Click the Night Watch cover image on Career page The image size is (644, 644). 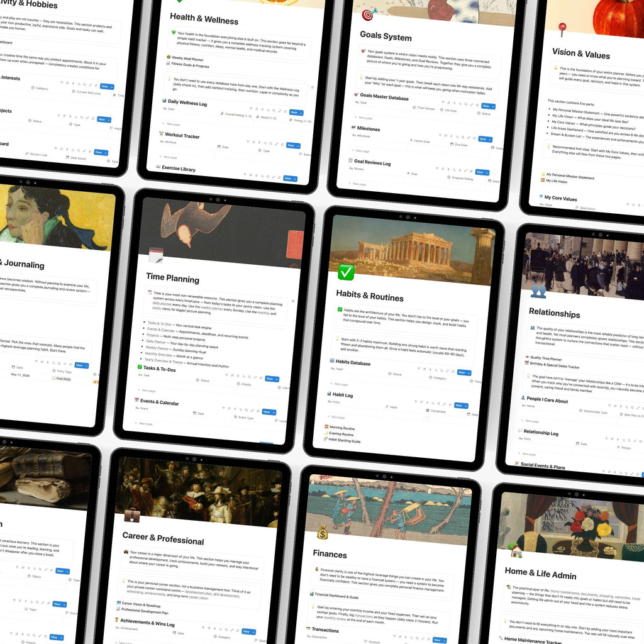(198, 492)
